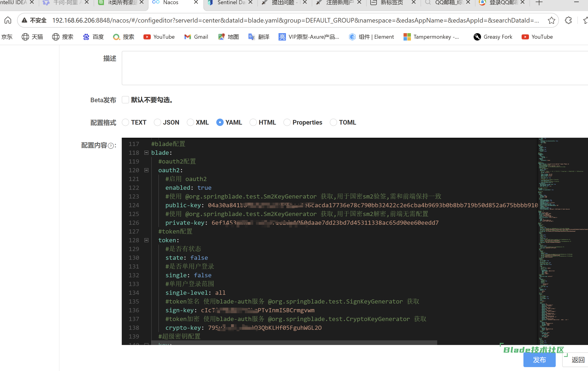588x371 pixels.
Task: Open the Greasy Fork bookmark
Action: [493, 37]
